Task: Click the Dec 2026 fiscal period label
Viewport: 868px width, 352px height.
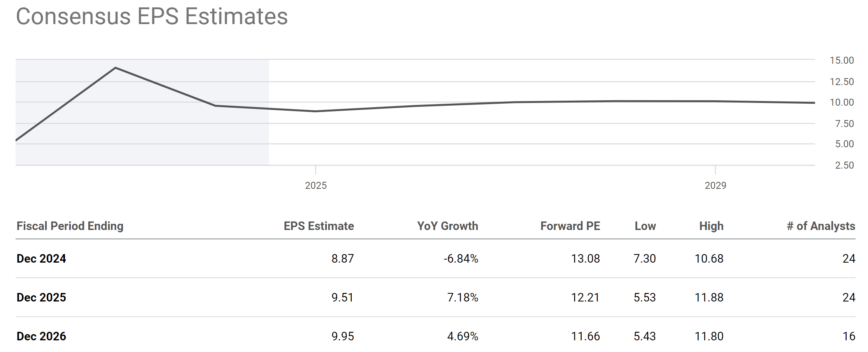Action: tap(41, 336)
